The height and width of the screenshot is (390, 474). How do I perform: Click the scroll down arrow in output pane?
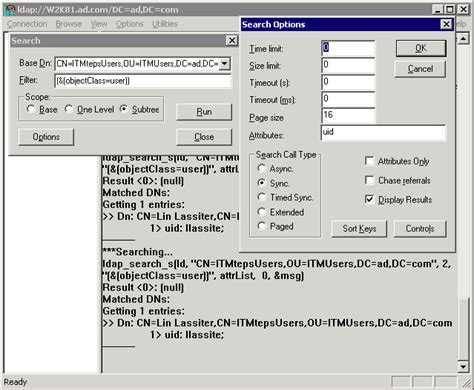[463, 367]
